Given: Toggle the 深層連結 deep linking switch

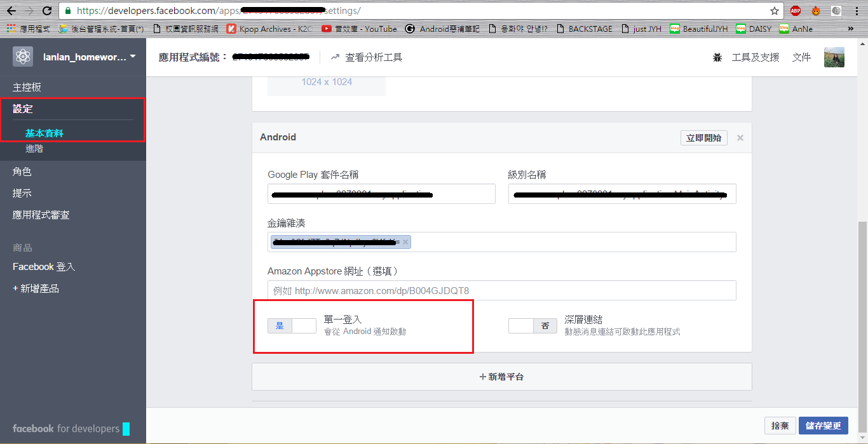Looking at the screenshot, I should (532, 326).
